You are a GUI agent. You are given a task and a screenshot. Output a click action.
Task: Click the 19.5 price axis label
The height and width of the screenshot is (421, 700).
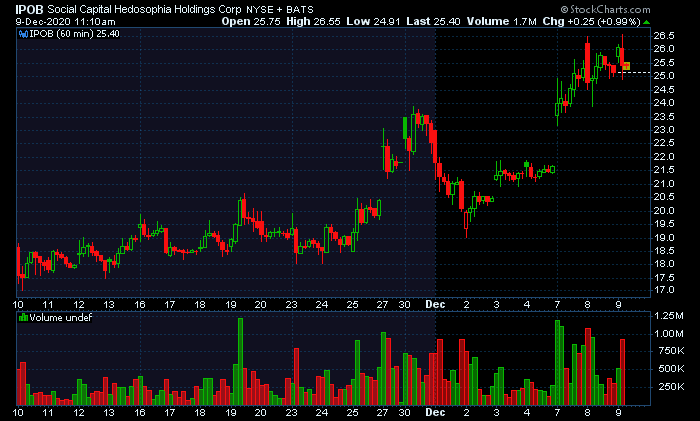click(x=664, y=224)
